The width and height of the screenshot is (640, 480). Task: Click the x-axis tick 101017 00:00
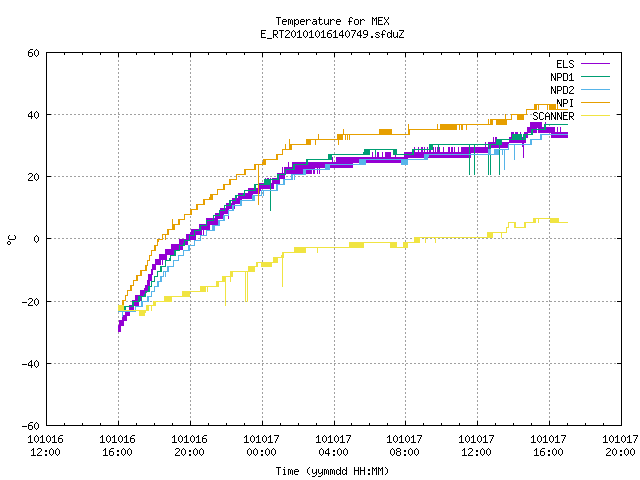click(261, 446)
